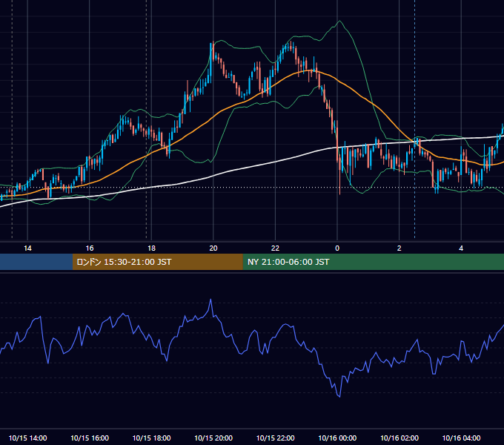Viewport: 504px width, 445px height.
Task: Click the 10/15 20:00 date label
Action: pos(213,438)
